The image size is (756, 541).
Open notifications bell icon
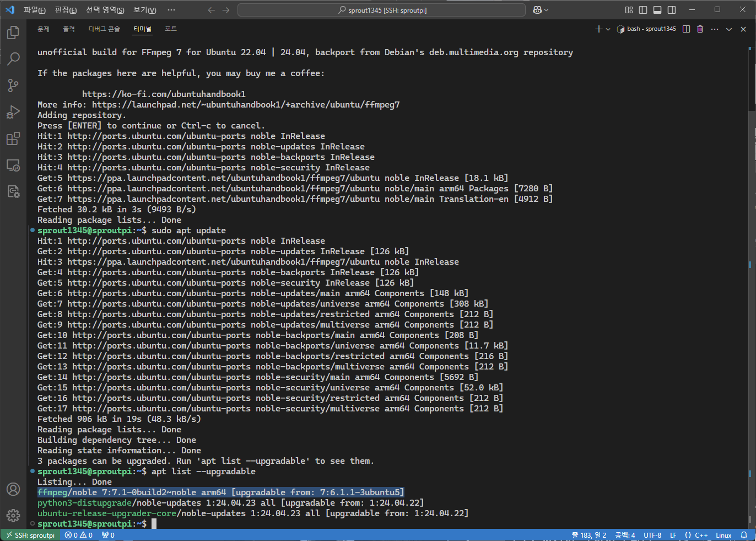tap(744, 535)
